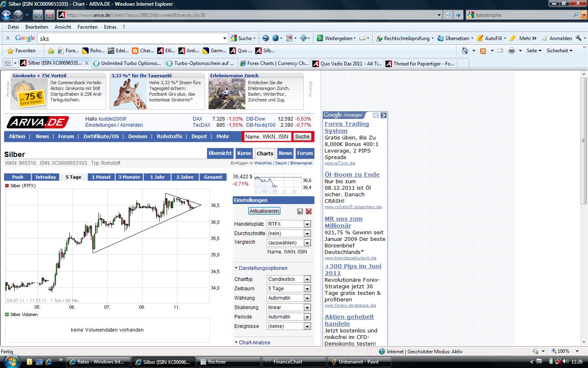Screen dimensions: 588x368
Task: Show next Google ad with right arrow
Action: point(383,115)
